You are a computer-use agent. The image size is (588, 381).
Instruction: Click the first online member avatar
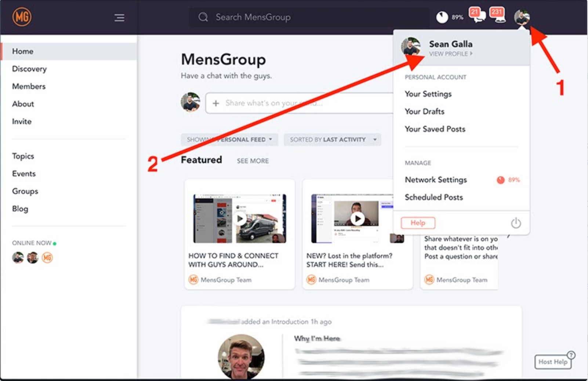(18, 258)
